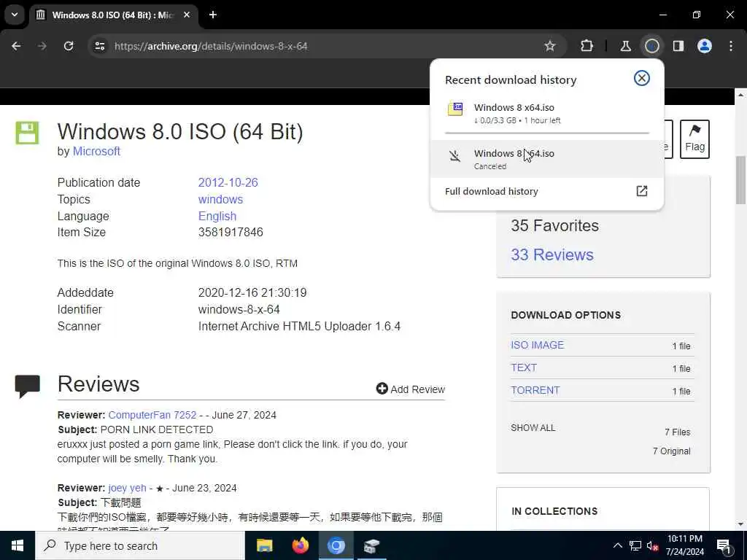Image resolution: width=747 pixels, height=560 pixels.
Task: Download the ISO IMAGE option
Action: click(x=538, y=345)
